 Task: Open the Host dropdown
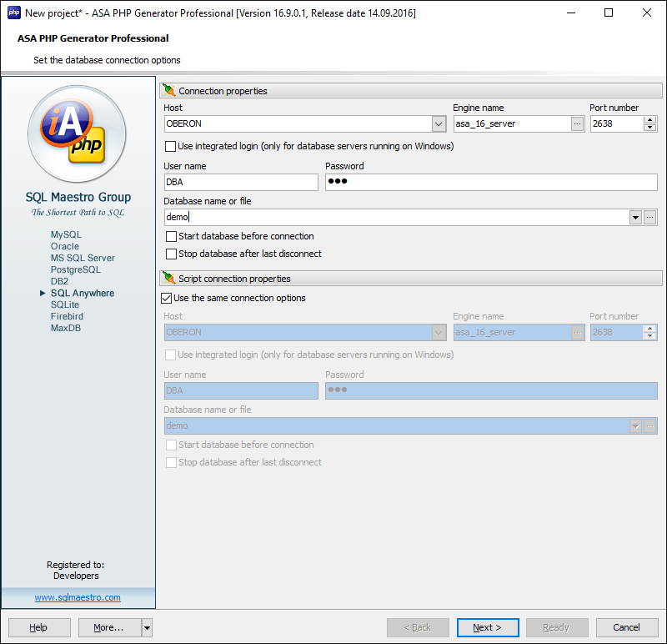[439, 123]
